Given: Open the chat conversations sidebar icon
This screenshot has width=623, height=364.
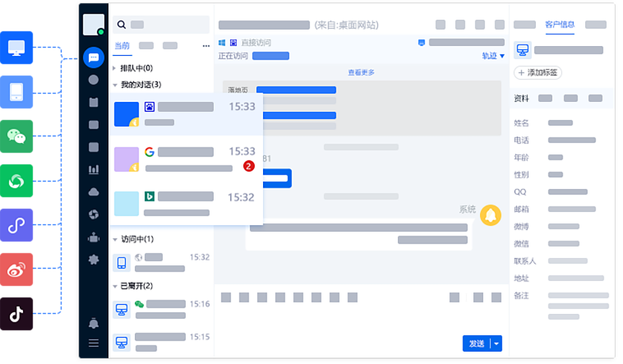Looking at the screenshot, I should point(94,58).
